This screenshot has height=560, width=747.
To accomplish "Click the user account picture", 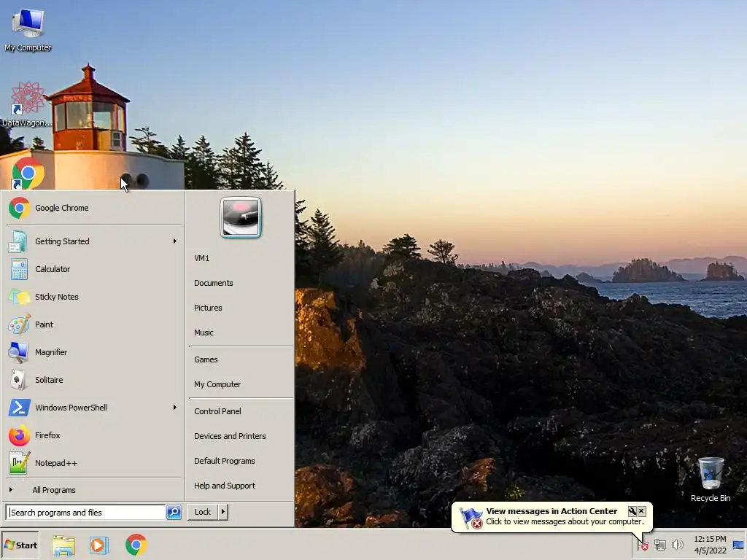I will [241, 217].
